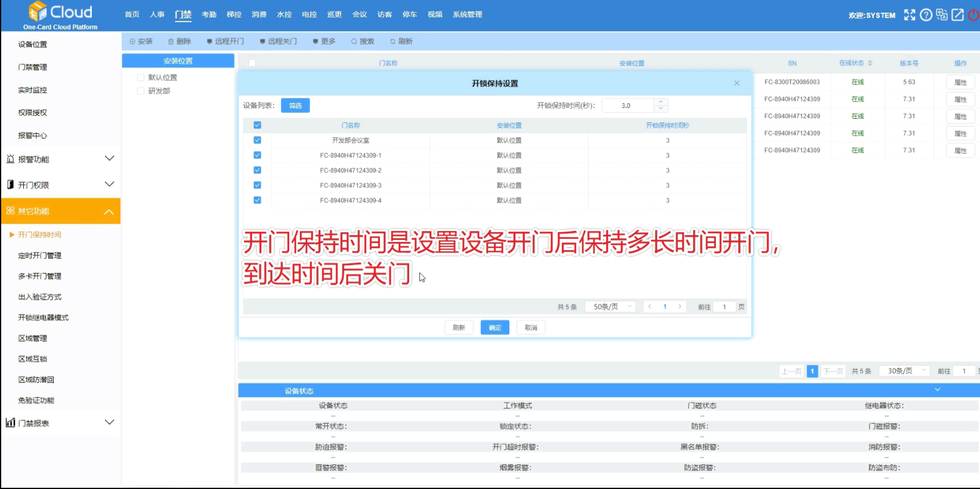Viewport: 980px width, 489px height.
Task: Click the 确定 confirm button
Action: (495, 327)
